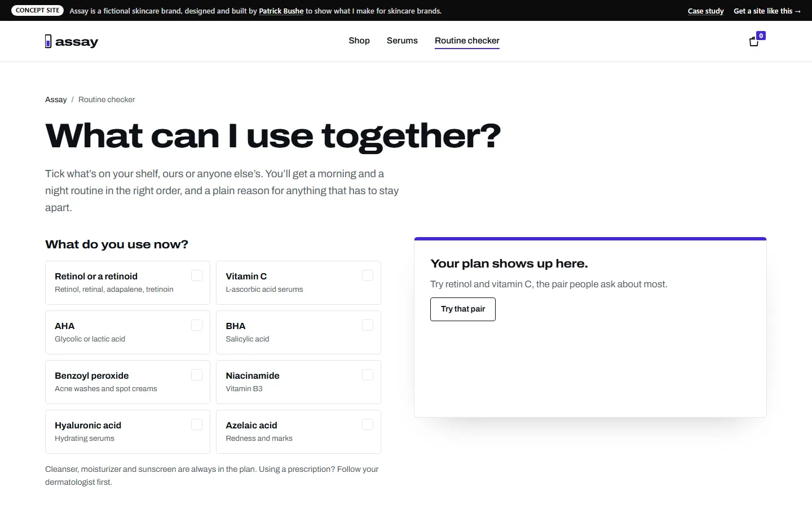The image size is (812, 508).
Task: Visit the Patrick Bushe link
Action: pos(281,11)
